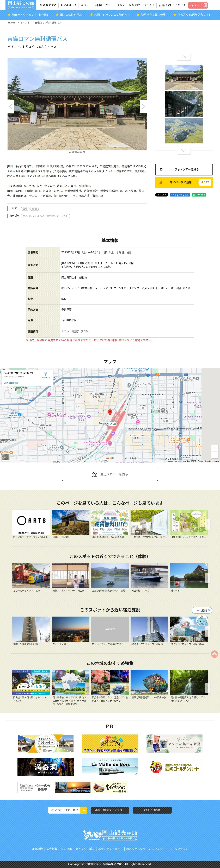Open おかやまアーツフェスティバル card
The width and height of the screenshot is (220, 868).
click(x=31, y=524)
